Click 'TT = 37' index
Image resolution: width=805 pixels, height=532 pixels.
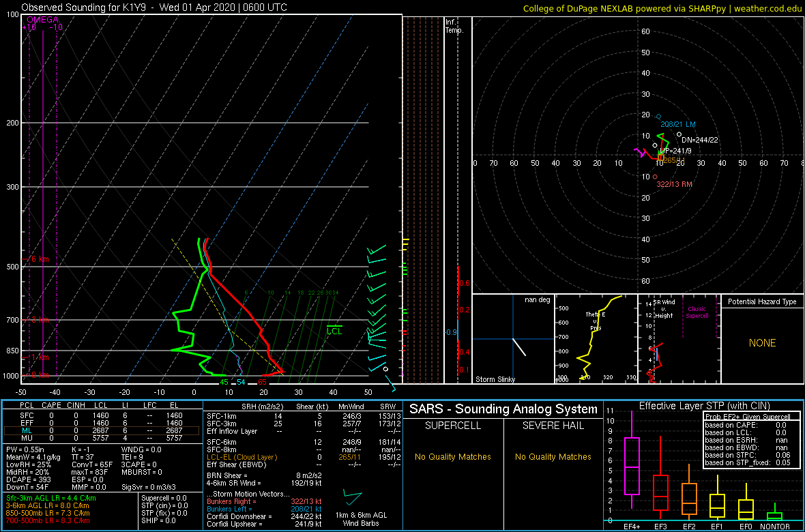pos(84,458)
